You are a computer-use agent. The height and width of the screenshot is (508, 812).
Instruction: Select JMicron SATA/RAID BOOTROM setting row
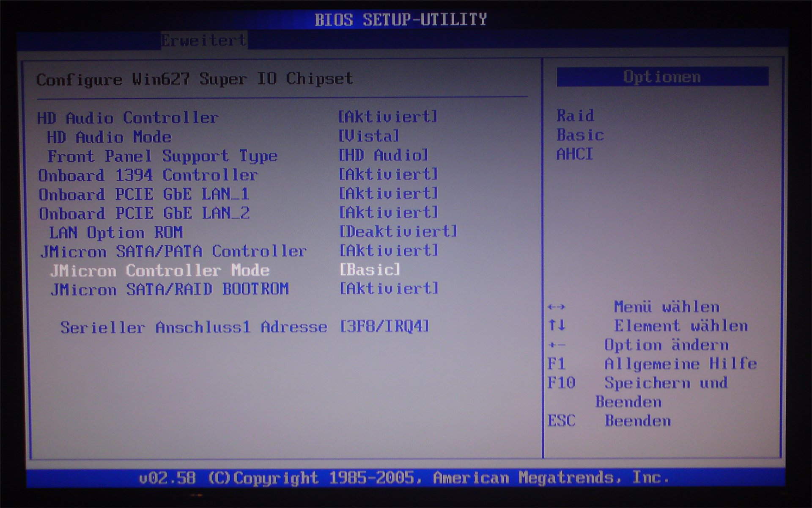click(169, 290)
